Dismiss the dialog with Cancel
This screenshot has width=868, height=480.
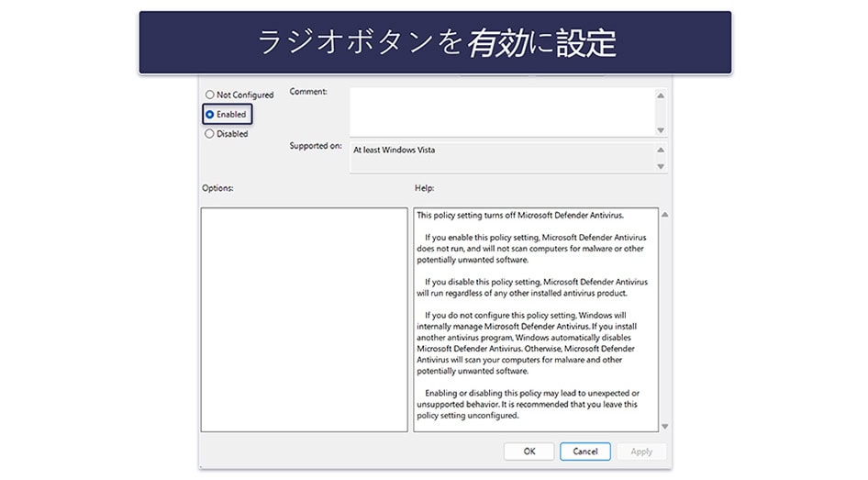(585, 452)
